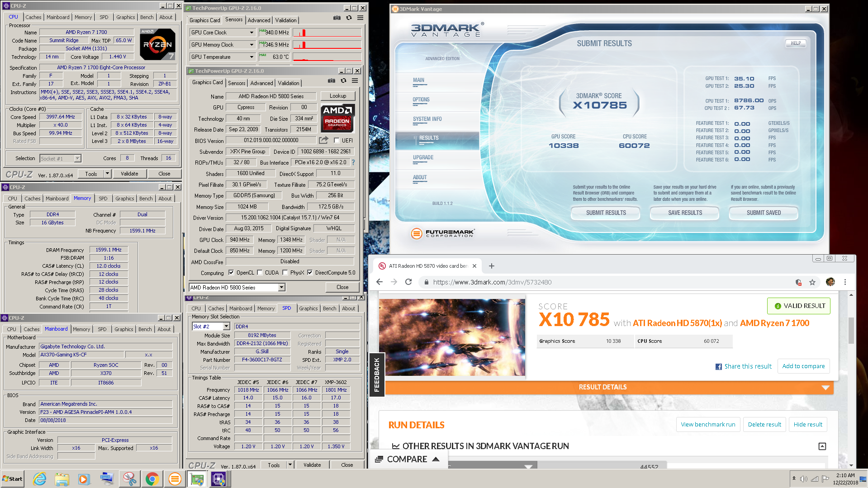The height and width of the screenshot is (488, 868).
Task: Click Lookup button in GPU-Z
Action: pyautogui.click(x=338, y=96)
